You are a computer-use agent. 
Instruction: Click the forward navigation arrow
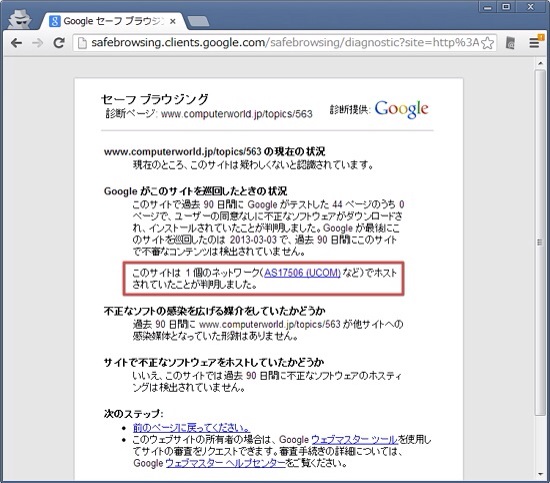point(38,43)
